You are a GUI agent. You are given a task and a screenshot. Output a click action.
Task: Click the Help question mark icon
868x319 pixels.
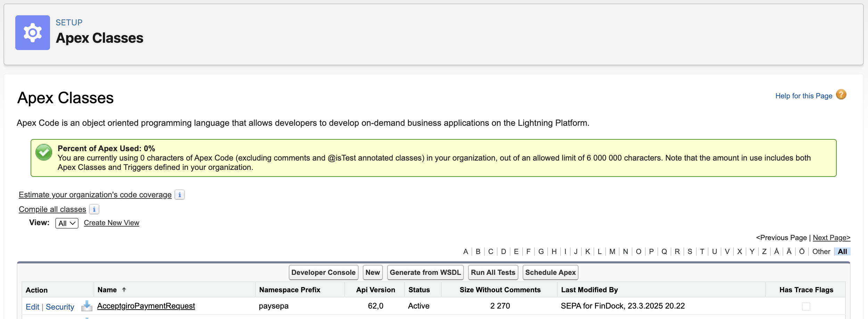841,95
